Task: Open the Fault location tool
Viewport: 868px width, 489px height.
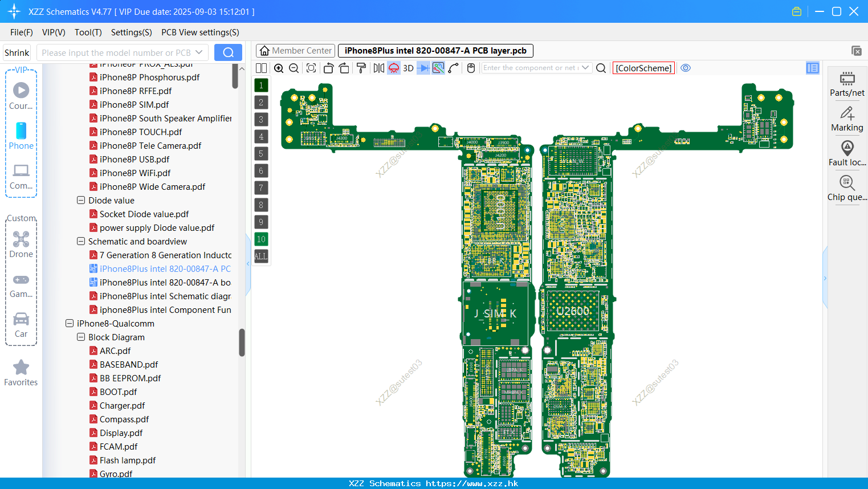Action: point(847,153)
